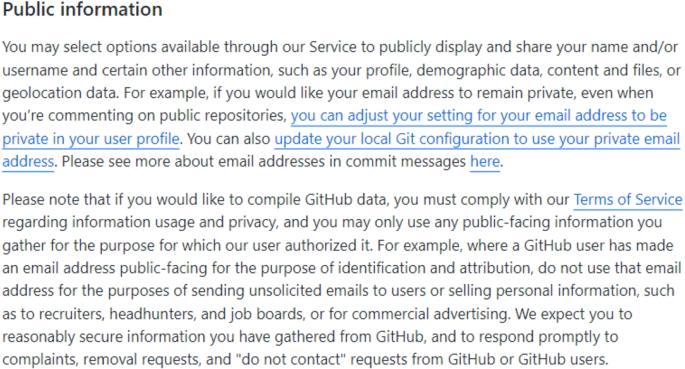Image resolution: width=685 pixels, height=369 pixels.
Task: Click the words 'commercial advertising' in the paragraph
Action: [x=430, y=314]
